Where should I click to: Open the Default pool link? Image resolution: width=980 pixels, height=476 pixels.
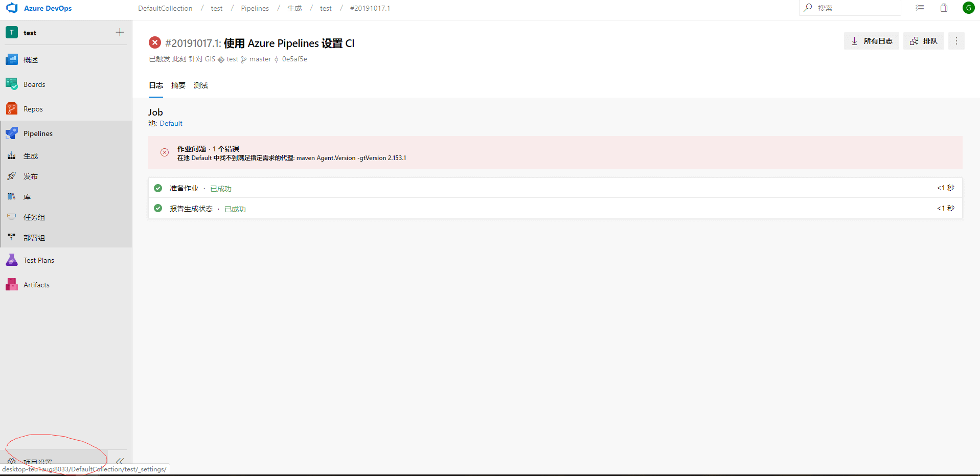[x=171, y=123]
